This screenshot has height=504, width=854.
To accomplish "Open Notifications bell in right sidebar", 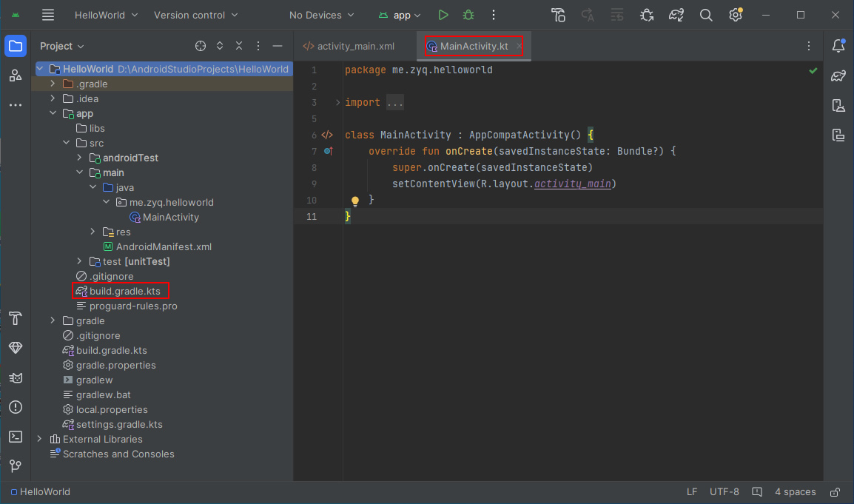I will [x=838, y=46].
